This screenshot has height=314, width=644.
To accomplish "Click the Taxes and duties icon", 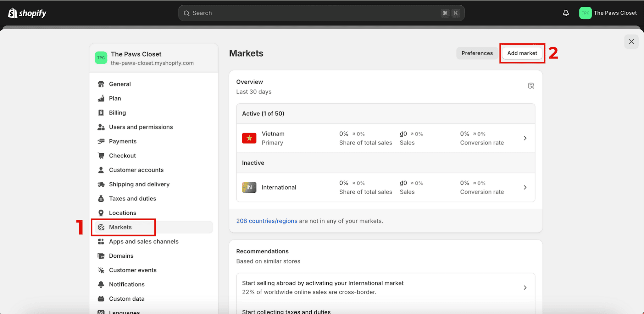I will click(101, 198).
